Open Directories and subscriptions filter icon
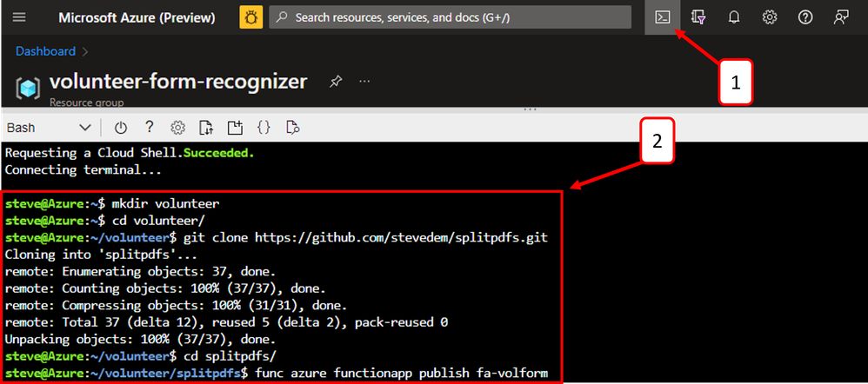The height and width of the screenshot is (384, 868). point(698,17)
